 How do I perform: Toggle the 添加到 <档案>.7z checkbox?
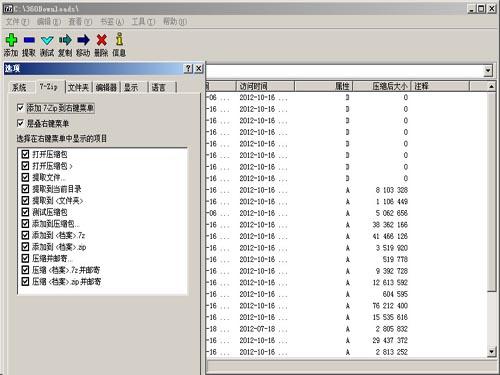pos(25,235)
